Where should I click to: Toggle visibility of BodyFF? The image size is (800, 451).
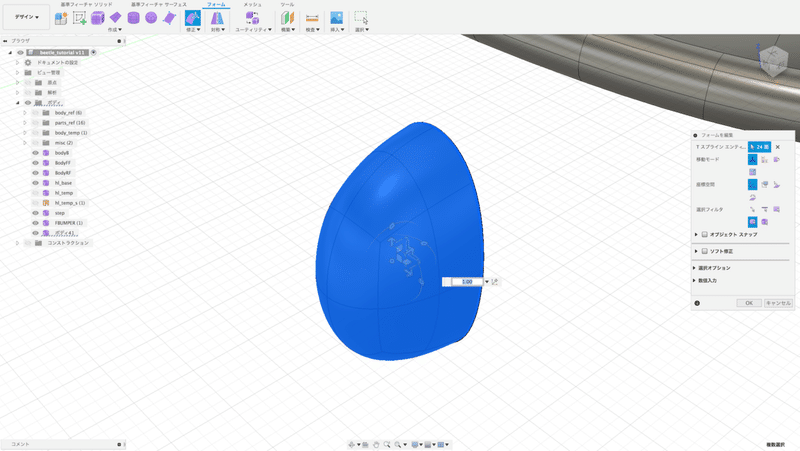tap(35, 163)
